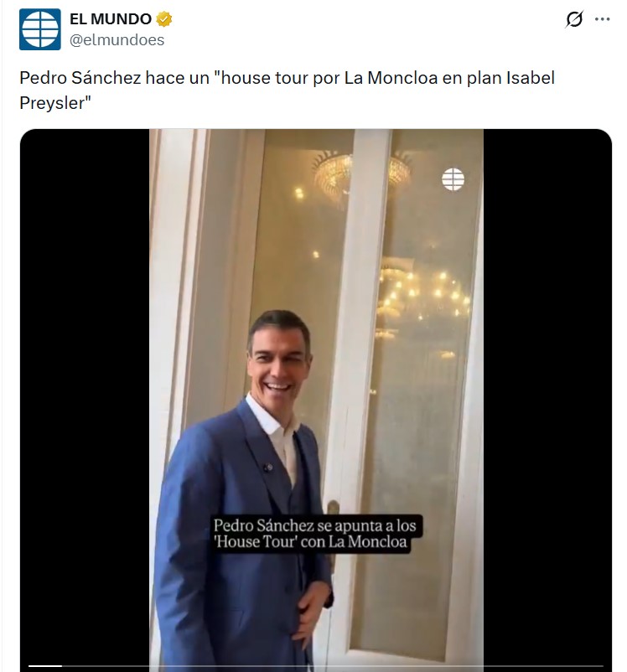Click the gold verified badge
The image size is (627, 672).
(x=163, y=19)
